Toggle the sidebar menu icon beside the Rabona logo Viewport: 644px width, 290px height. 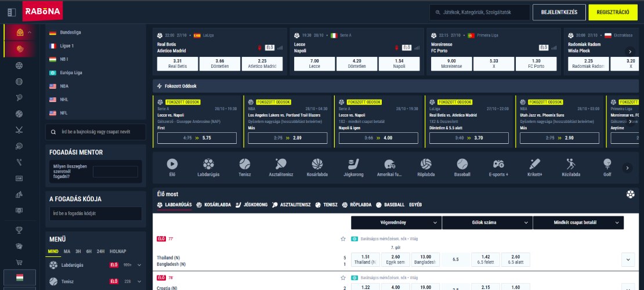point(12,12)
